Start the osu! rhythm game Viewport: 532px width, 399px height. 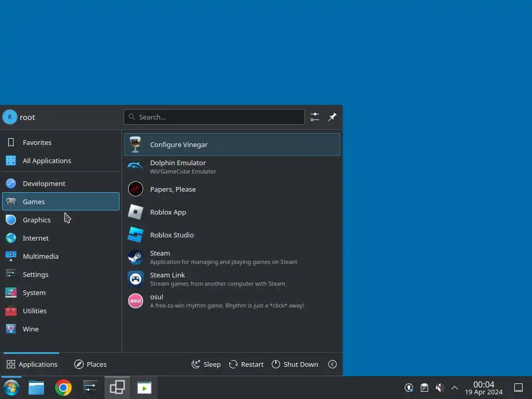pyautogui.click(x=232, y=301)
